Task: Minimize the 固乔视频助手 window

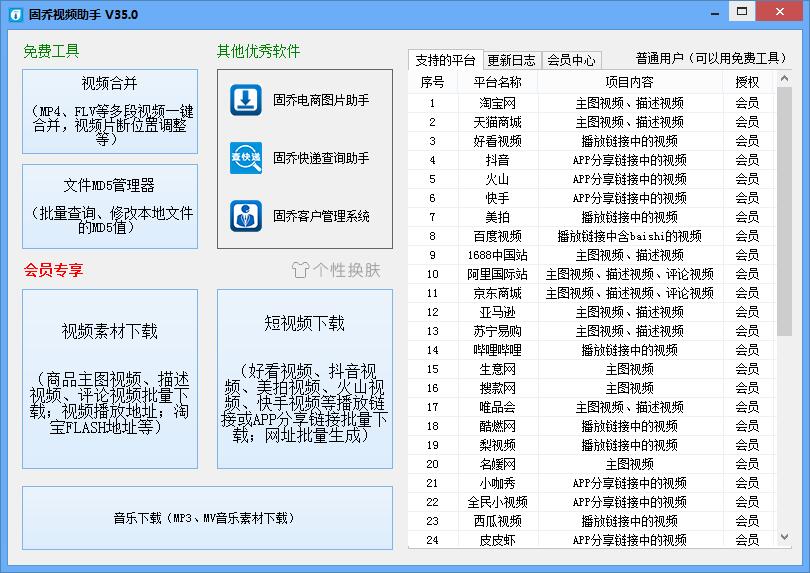Action: (715, 13)
